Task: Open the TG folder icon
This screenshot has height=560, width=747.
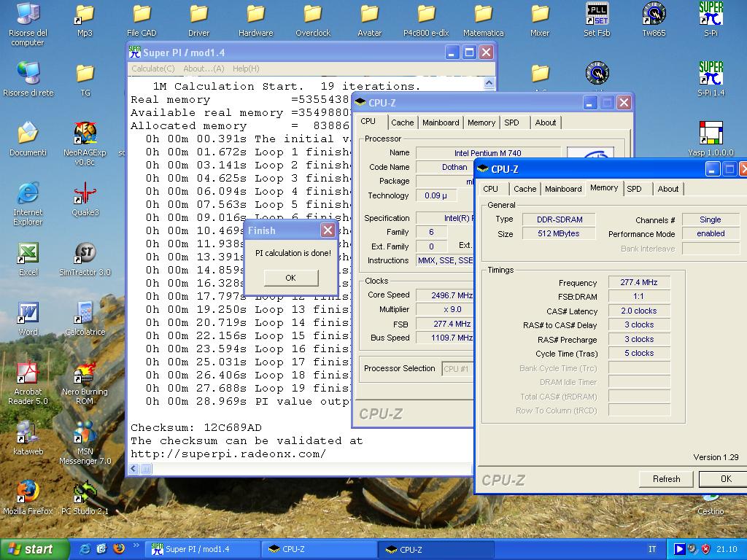Action: pyautogui.click(x=85, y=74)
